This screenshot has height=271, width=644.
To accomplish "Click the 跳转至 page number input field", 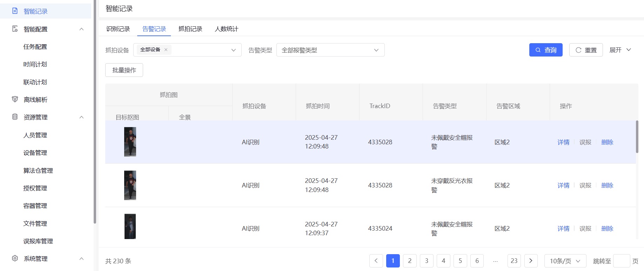I will (621, 261).
